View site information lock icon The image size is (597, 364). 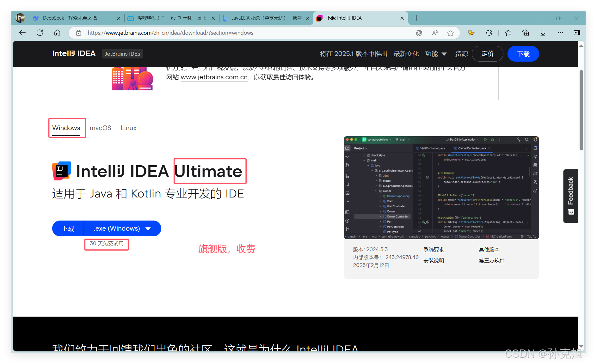(79, 33)
